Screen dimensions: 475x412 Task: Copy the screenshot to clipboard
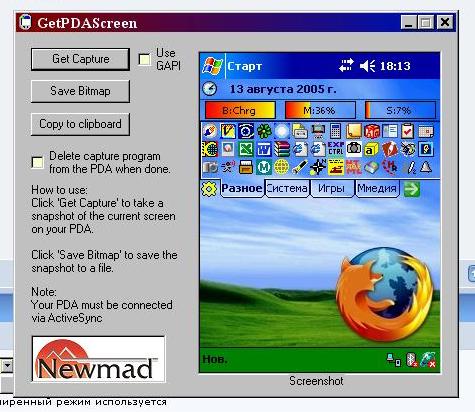(80, 124)
